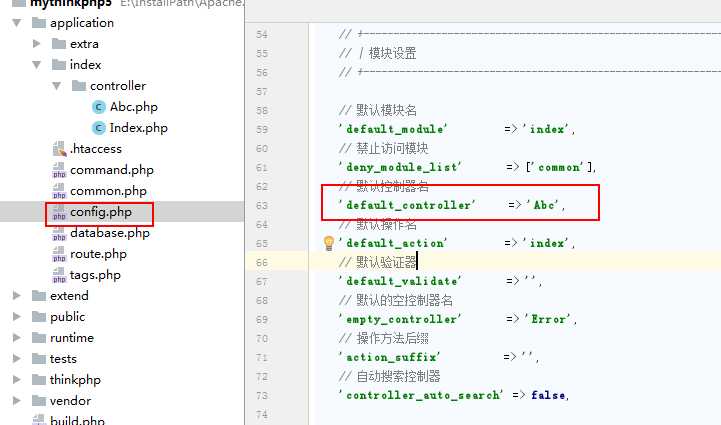Click the database.php file icon
The width and height of the screenshot is (721, 425).
(59, 233)
